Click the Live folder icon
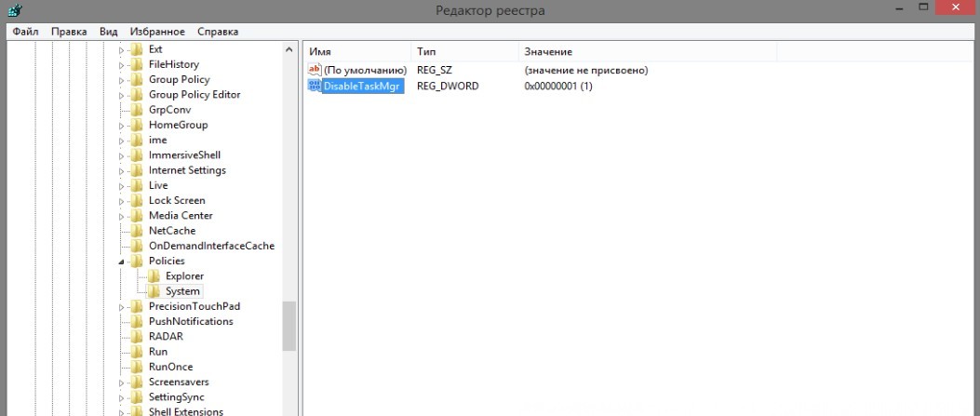The width and height of the screenshot is (980, 416). (x=137, y=185)
